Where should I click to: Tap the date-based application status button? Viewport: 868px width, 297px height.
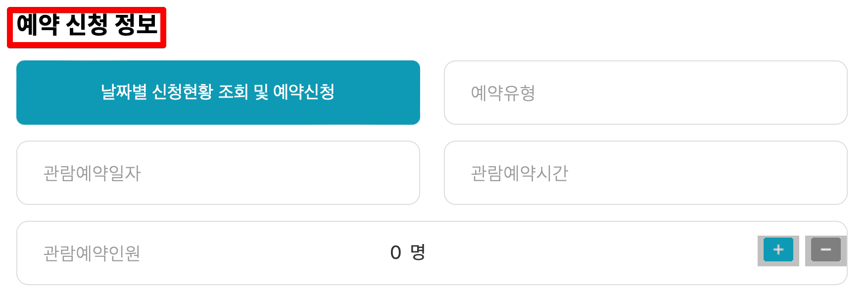218,92
